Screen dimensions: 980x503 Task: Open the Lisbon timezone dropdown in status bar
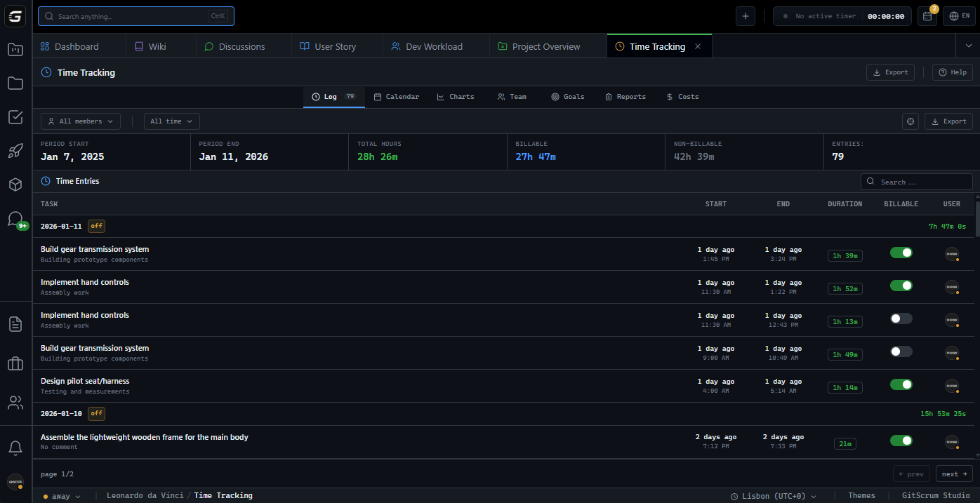point(774,495)
